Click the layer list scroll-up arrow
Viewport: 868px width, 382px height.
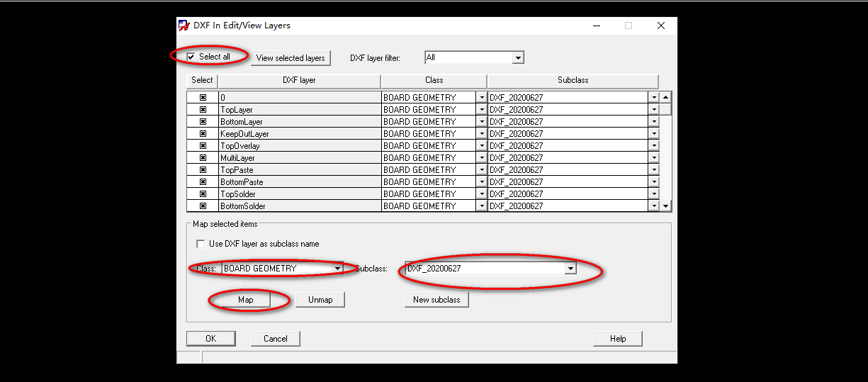pos(665,97)
